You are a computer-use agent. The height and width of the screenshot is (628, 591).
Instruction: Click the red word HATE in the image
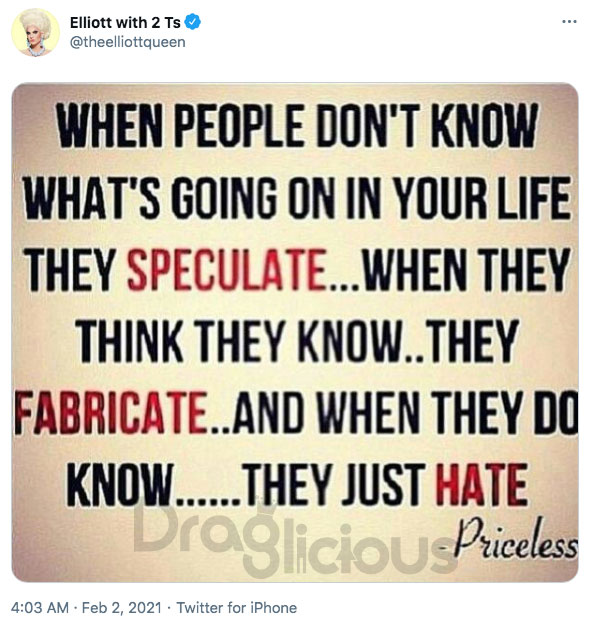coord(481,484)
